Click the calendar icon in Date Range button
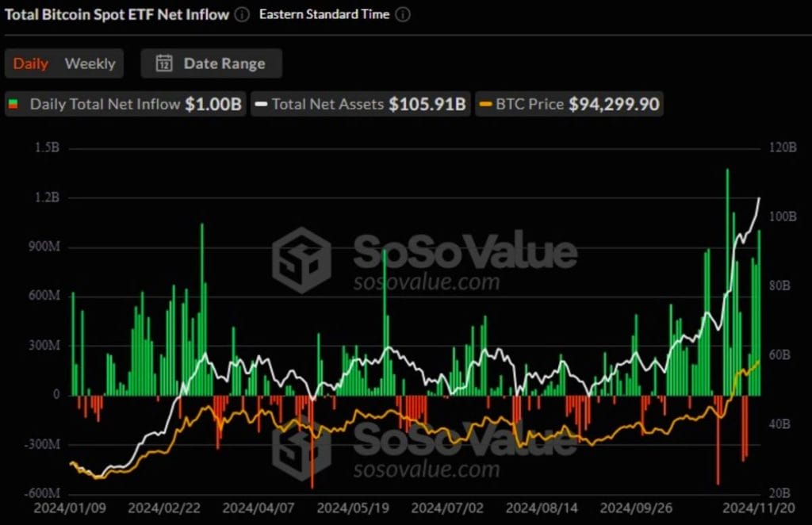Viewport: 812px width, 525px height. 166,63
